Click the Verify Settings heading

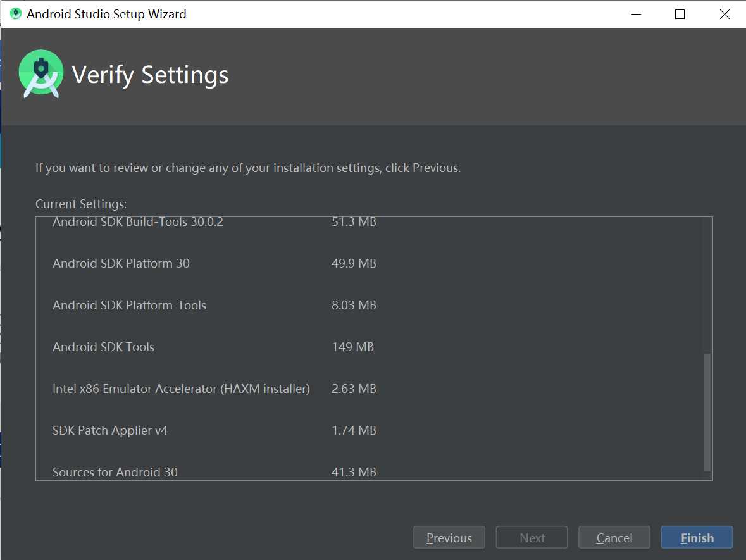150,75
